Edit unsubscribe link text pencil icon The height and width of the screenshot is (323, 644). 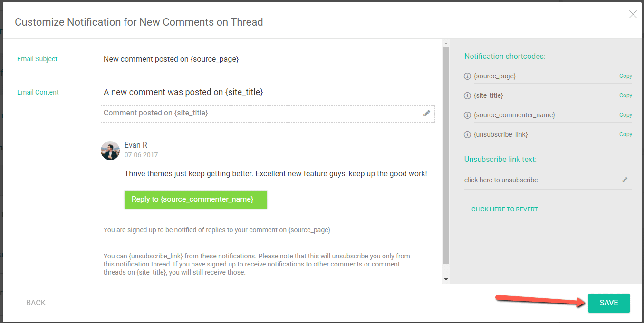pos(625,180)
